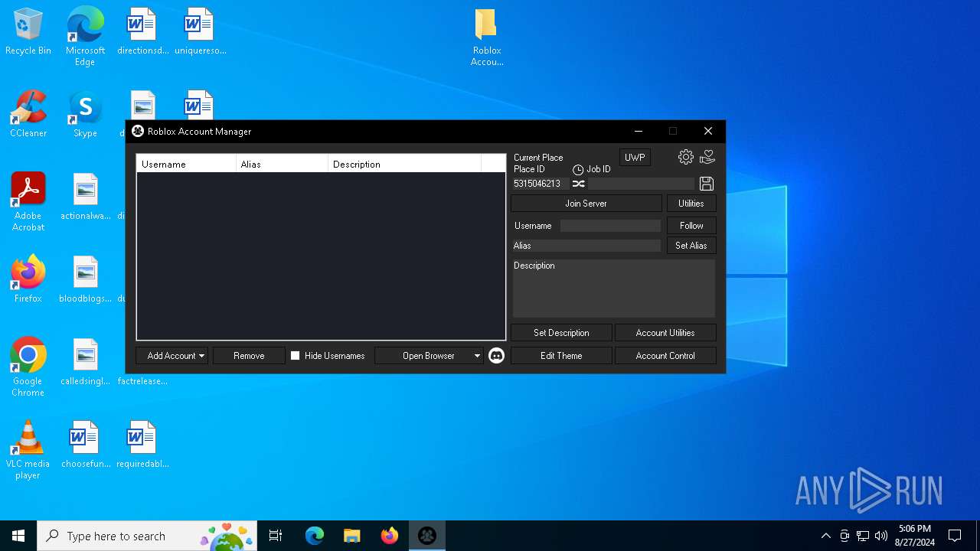This screenshot has height=551, width=980.
Task: Sort by the Alias column header
Action: [x=283, y=164]
